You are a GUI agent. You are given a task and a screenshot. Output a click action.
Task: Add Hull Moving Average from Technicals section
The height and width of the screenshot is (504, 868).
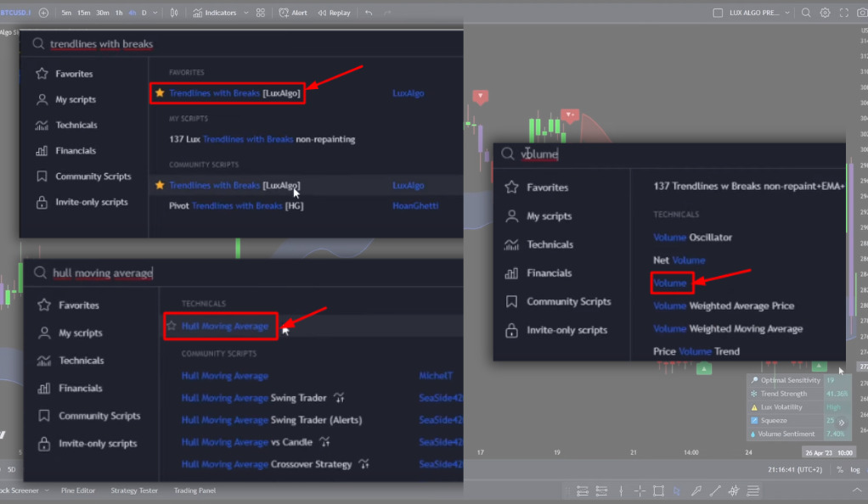225,326
